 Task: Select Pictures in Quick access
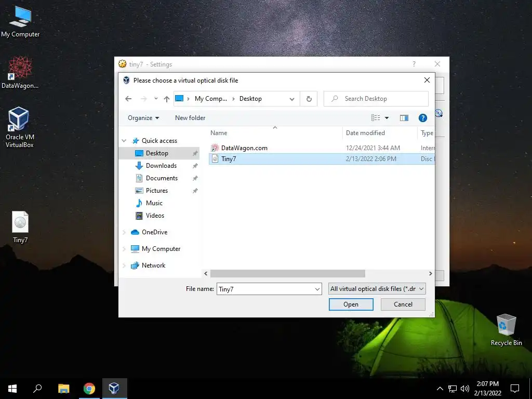[159, 191]
